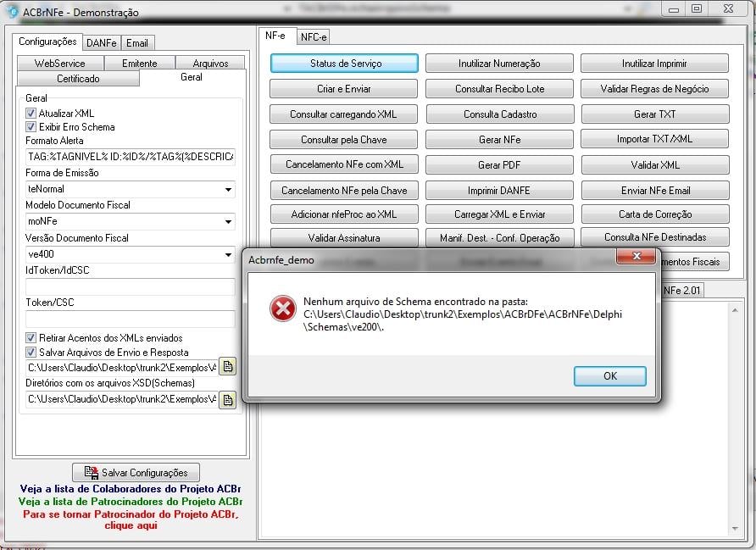Image resolution: width=756 pixels, height=550 pixels.
Task: Close the Acbrnfe_demo error dialog
Action: click(x=636, y=256)
